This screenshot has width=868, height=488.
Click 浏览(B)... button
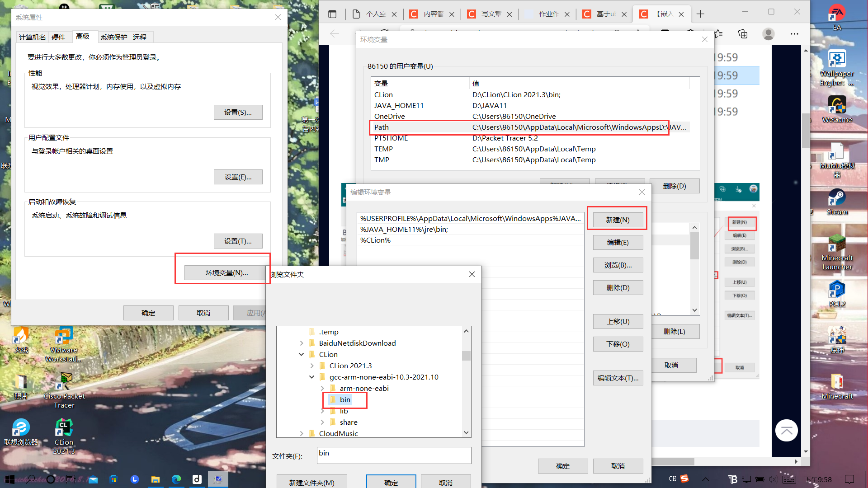click(618, 265)
